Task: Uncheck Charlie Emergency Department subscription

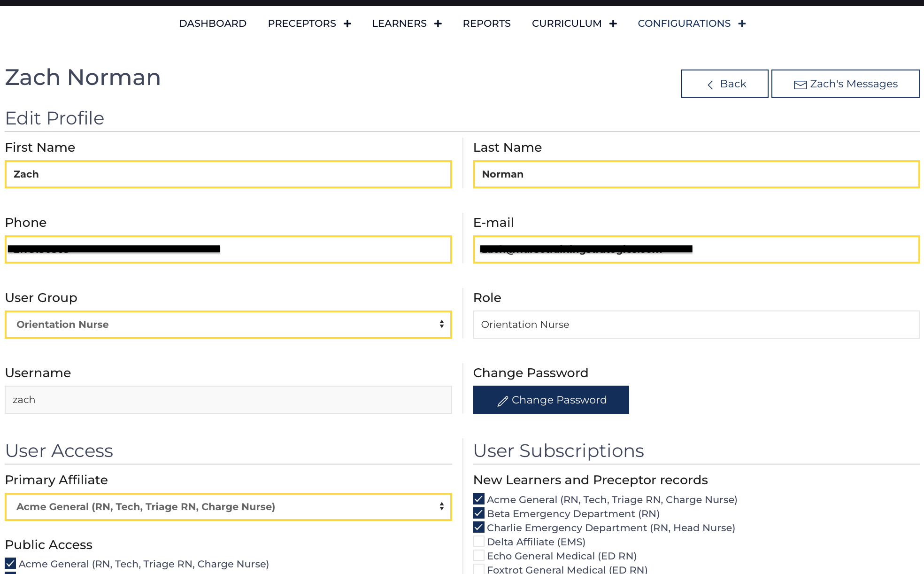Action: pyautogui.click(x=479, y=527)
